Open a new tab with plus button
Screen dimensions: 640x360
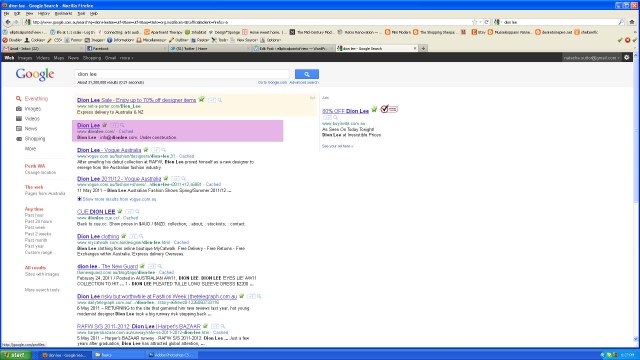(423, 48)
